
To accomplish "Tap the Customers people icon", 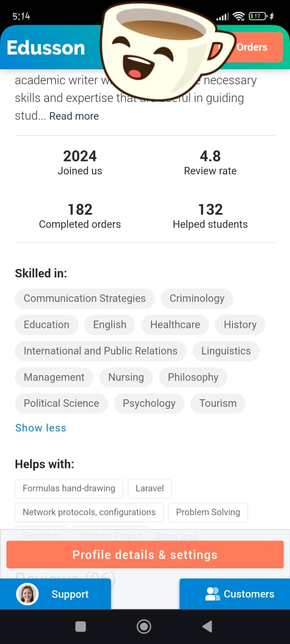I will 213,594.
